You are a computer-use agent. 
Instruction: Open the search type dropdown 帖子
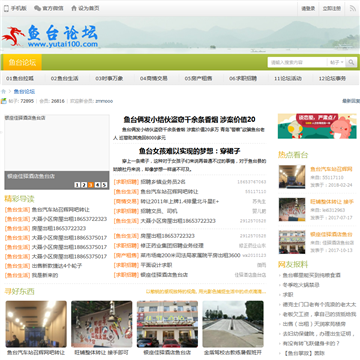coord(337,62)
